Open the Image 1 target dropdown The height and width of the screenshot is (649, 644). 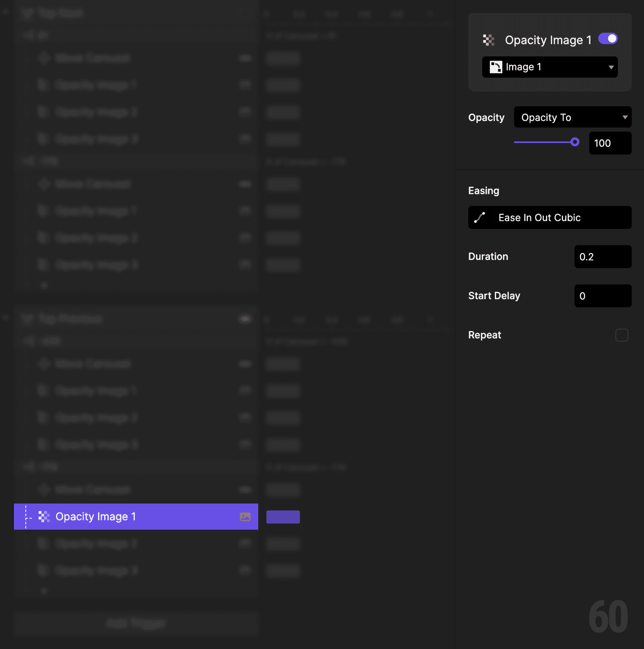(550, 67)
